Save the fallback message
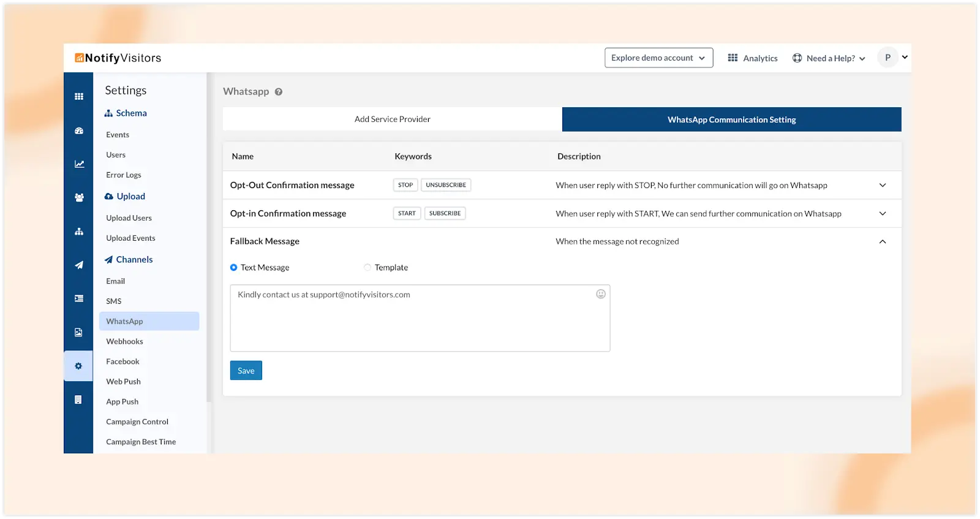Image resolution: width=980 pixels, height=519 pixels. [246, 371]
